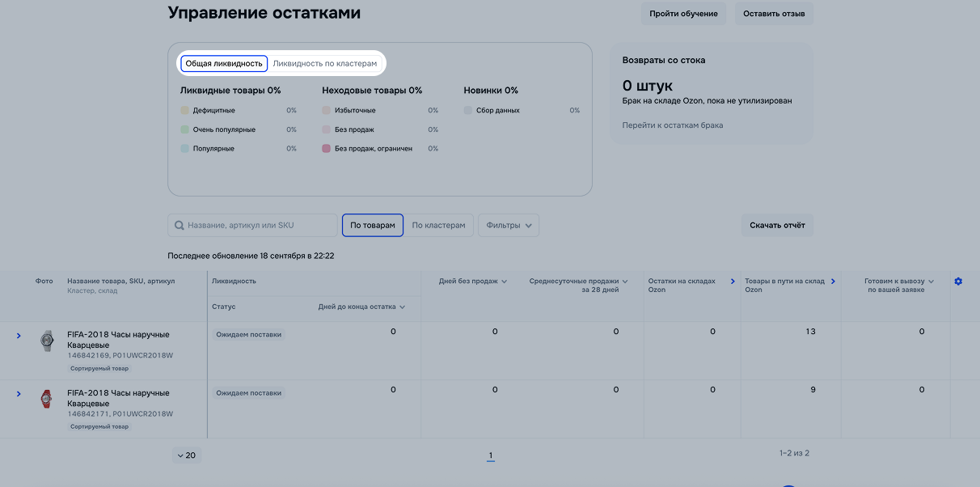Open the table column settings gear

[x=958, y=282]
